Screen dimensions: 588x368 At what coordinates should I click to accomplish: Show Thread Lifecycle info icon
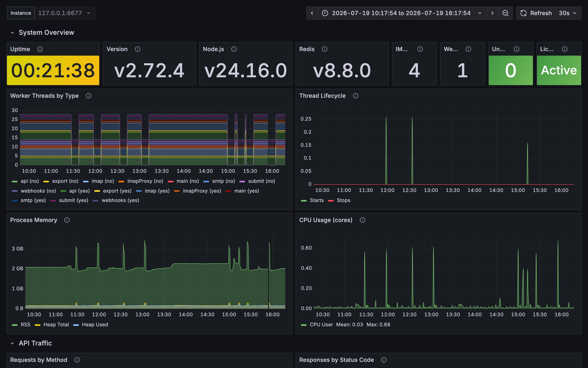tap(356, 96)
